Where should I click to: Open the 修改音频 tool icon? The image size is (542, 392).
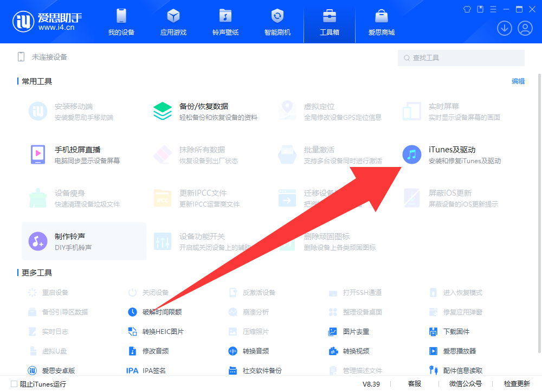132,351
